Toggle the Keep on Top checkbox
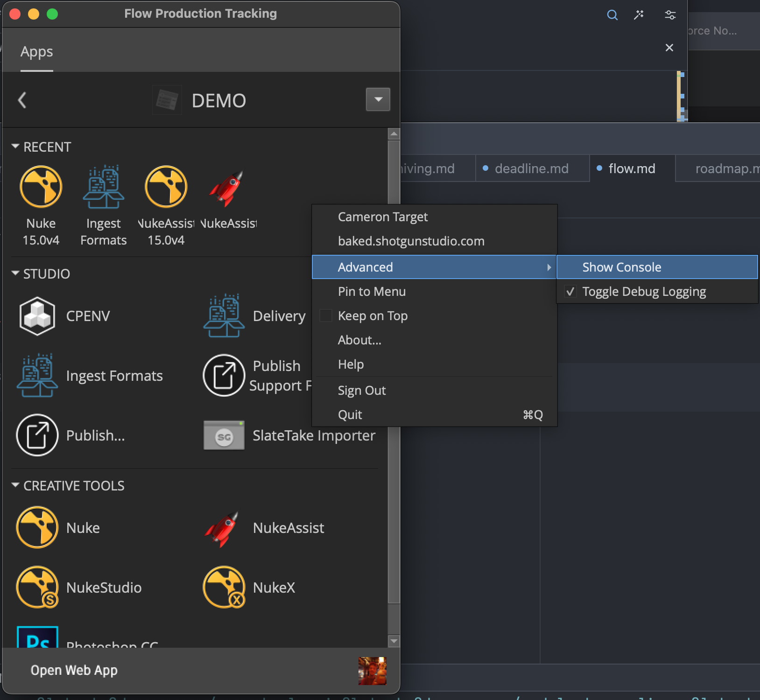 pyautogui.click(x=325, y=316)
